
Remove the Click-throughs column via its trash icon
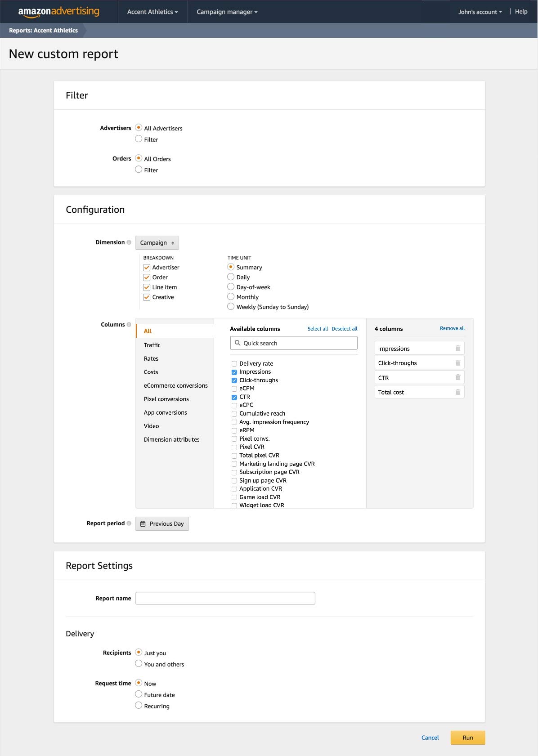pos(458,363)
